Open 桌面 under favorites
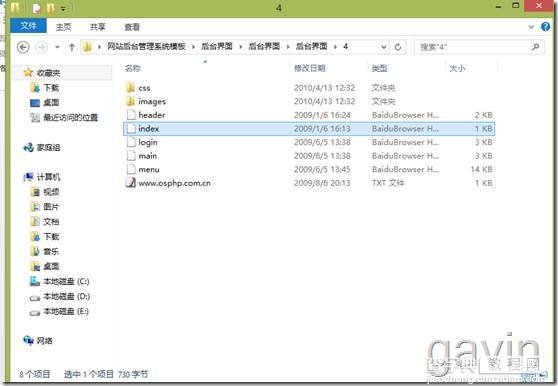 51,103
